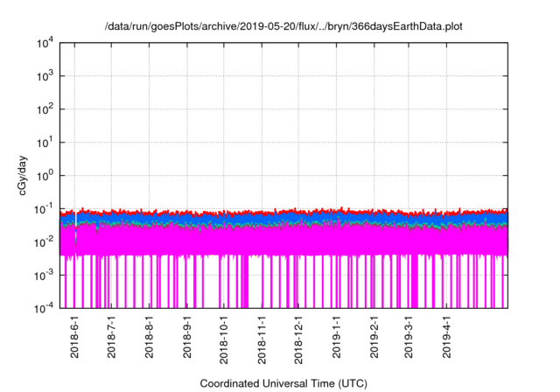The width and height of the screenshot is (560, 392).
Task: Click the 2019-2-1 x-axis date label
Action: click(374, 337)
